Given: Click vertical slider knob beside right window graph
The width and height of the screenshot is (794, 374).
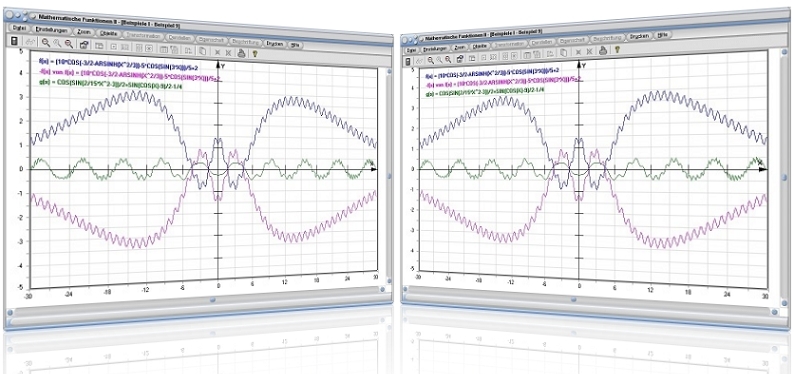Looking at the screenshot, I should pyautogui.click(x=784, y=178).
